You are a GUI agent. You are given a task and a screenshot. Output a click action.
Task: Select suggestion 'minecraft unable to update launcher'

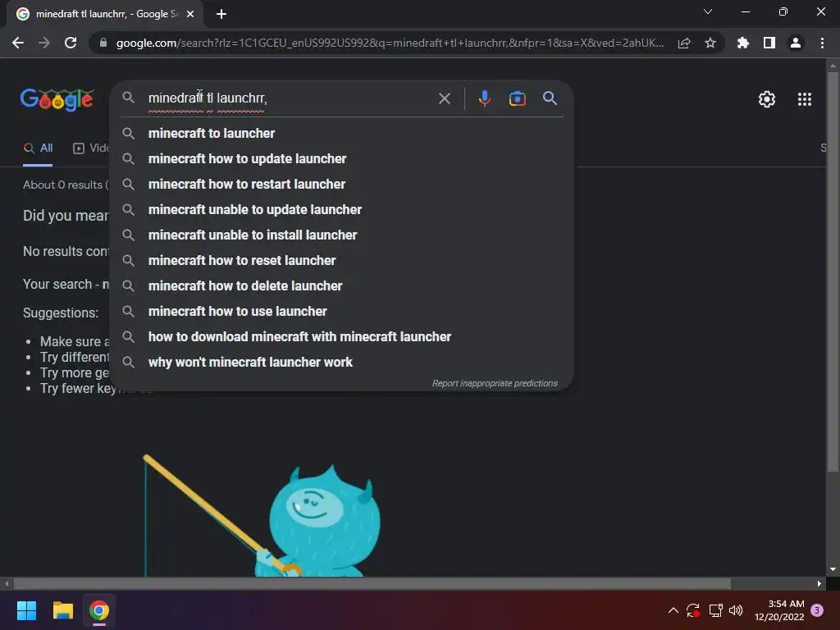click(341, 209)
